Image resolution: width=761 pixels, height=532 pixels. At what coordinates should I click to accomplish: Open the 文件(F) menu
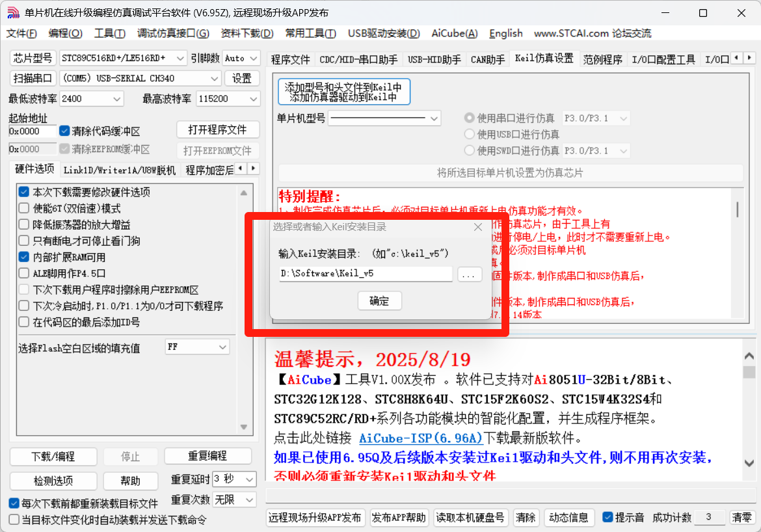coord(21,33)
